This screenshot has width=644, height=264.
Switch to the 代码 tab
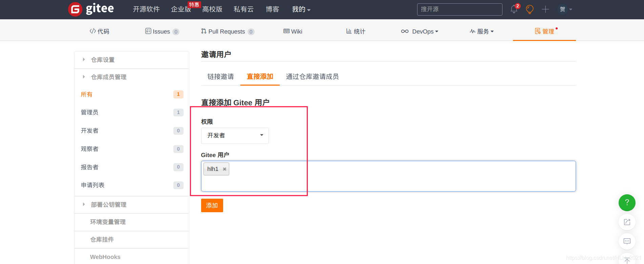click(99, 31)
